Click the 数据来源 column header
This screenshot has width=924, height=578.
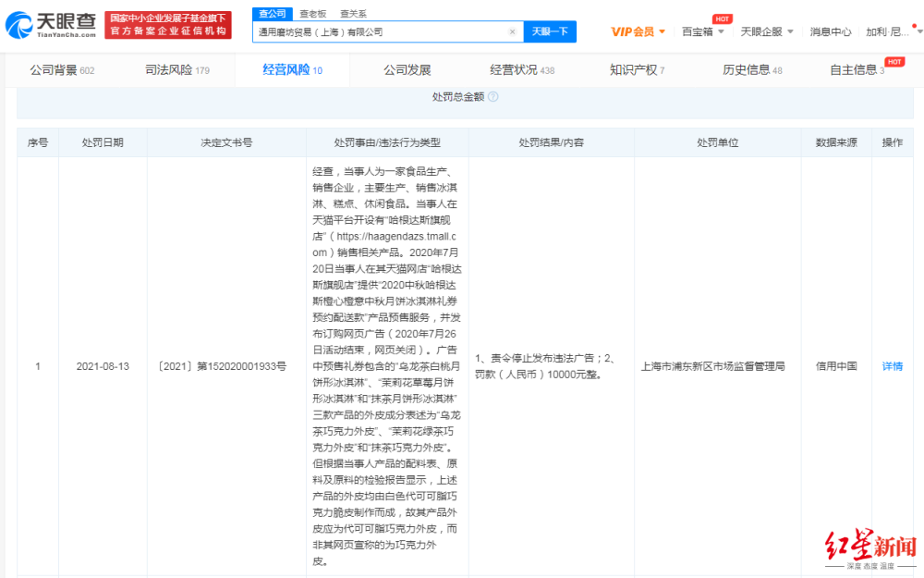point(836,142)
